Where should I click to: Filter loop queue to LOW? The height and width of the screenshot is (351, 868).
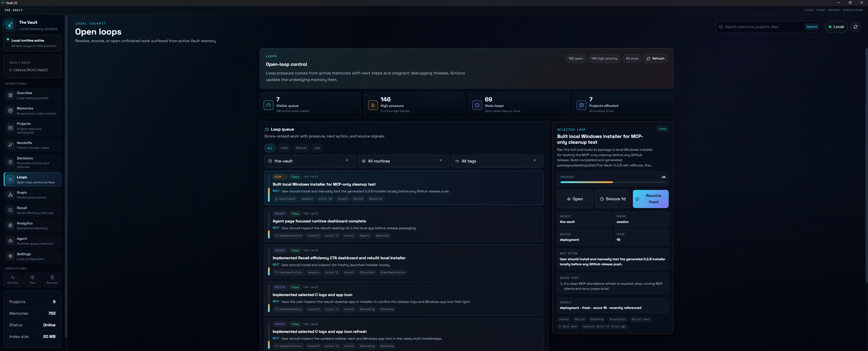[x=317, y=148]
